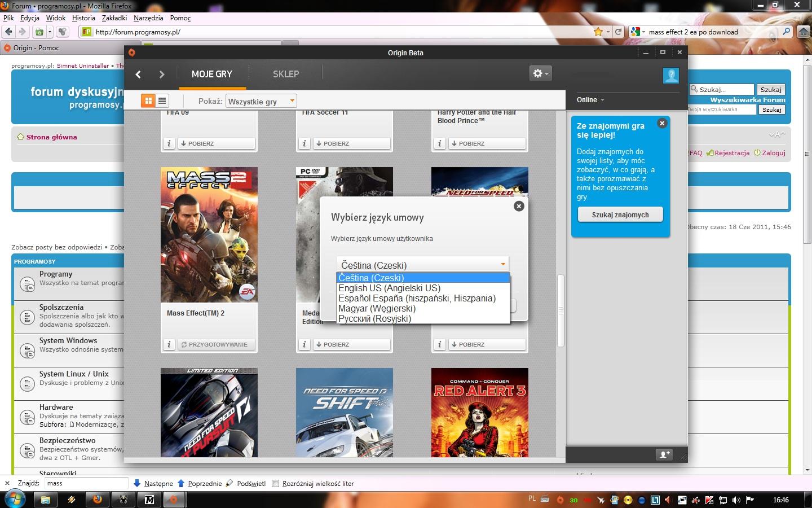Viewport: 812px width, 508px height.
Task: Click Need for Speed Hot Pursuit cover
Action: [209, 413]
